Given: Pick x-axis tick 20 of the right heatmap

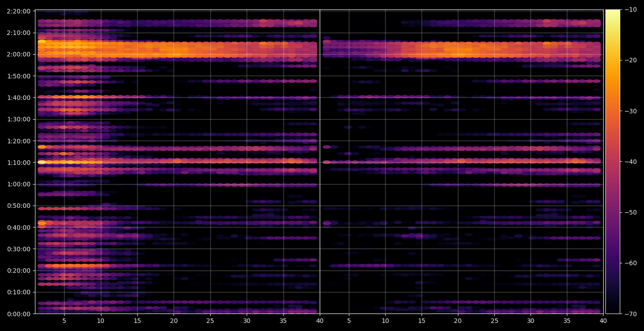Looking at the screenshot, I should click(458, 321).
